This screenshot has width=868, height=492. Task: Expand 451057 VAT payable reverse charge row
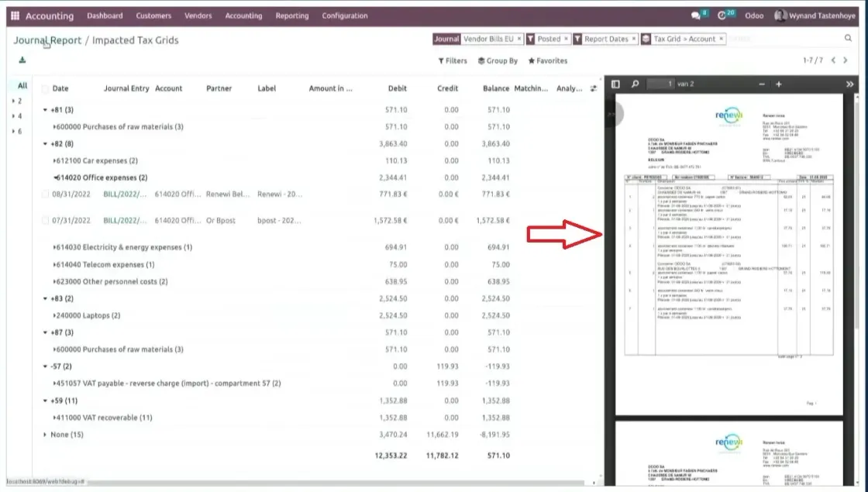tap(54, 383)
